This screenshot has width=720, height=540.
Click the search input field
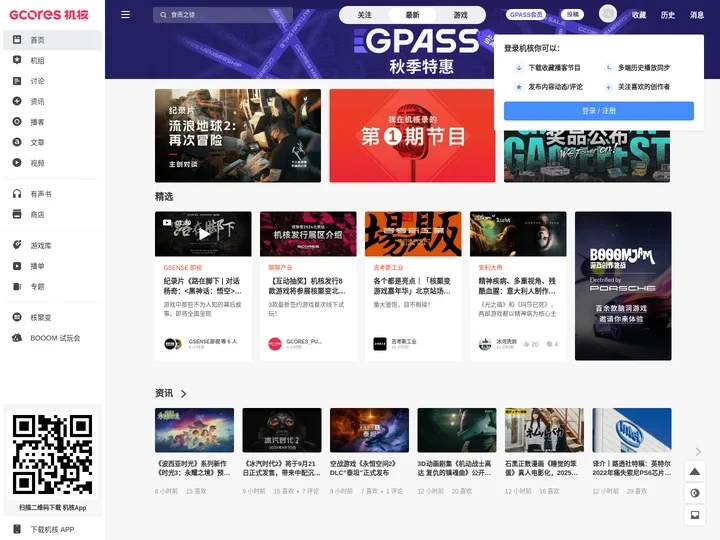click(x=223, y=15)
